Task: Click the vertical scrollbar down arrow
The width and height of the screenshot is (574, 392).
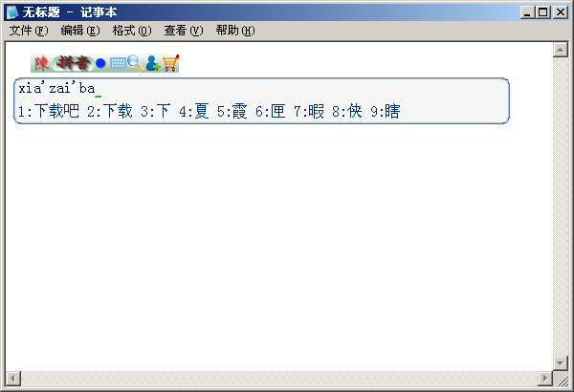Action: click(560, 363)
